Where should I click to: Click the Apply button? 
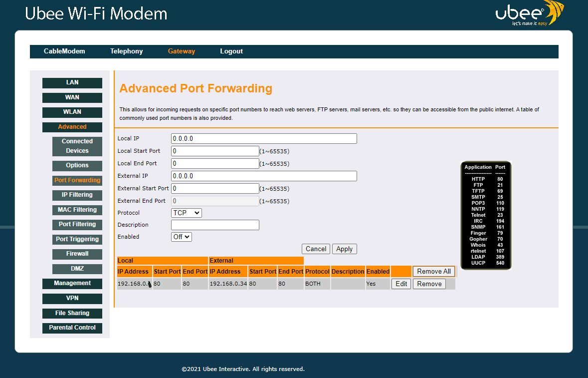click(344, 249)
